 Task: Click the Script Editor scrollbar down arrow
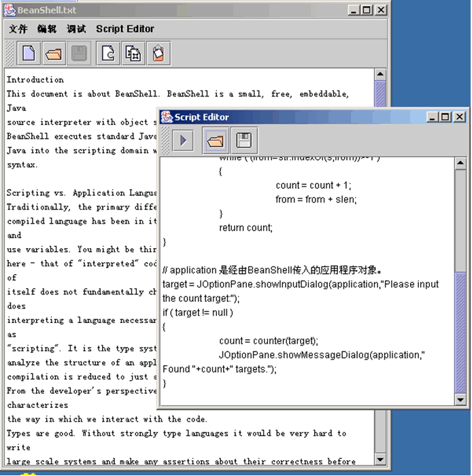[460, 400]
